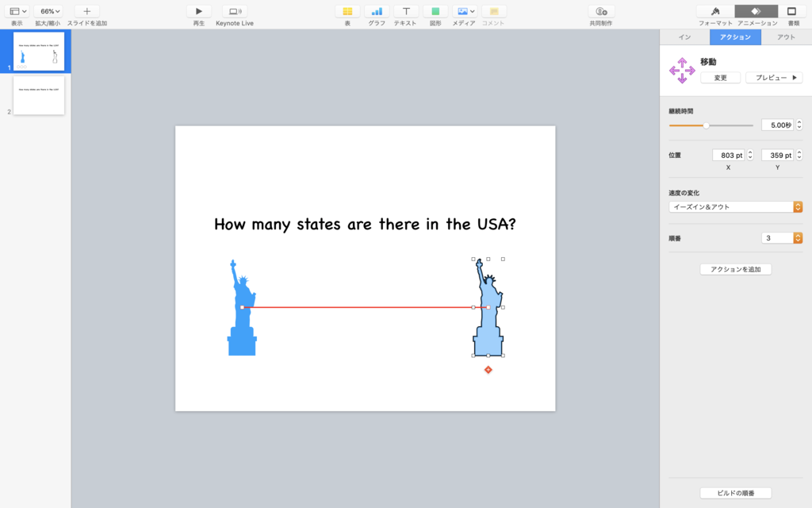Start slideshow with the 再生 play icon

click(x=199, y=11)
